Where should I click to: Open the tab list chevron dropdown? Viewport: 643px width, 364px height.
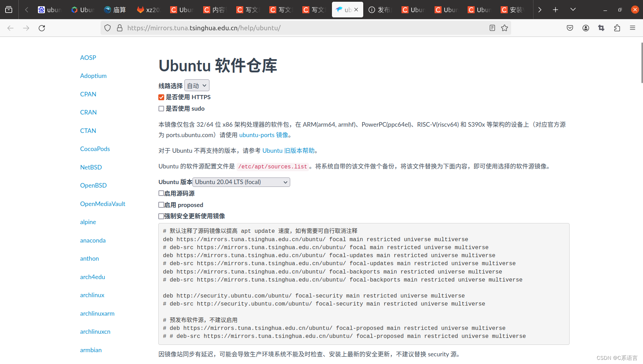point(572,9)
